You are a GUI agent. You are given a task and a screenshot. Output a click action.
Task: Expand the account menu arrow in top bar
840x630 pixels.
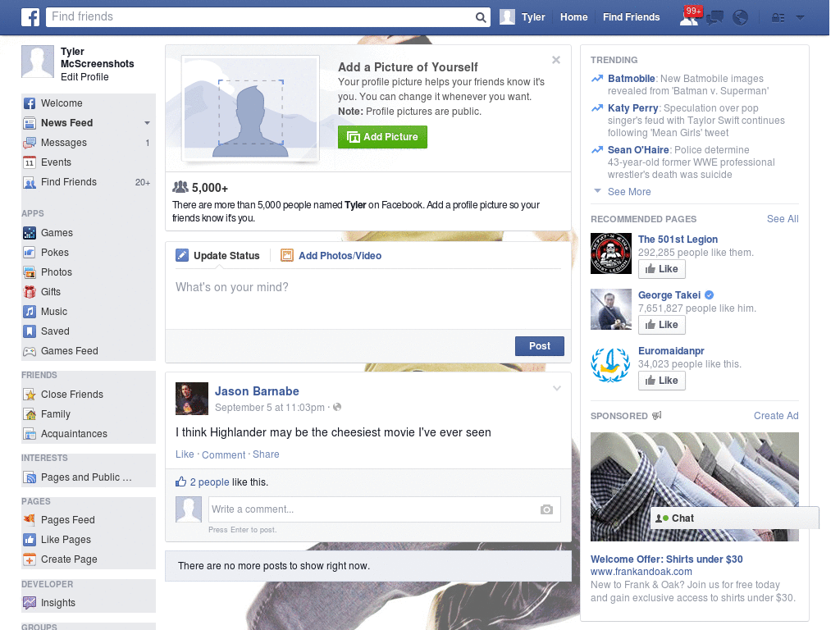[x=801, y=18]
